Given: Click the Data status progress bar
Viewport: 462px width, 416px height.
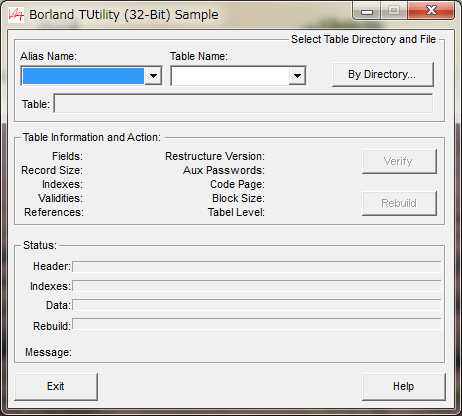Looking at the screenshot, I should point(257,305).
